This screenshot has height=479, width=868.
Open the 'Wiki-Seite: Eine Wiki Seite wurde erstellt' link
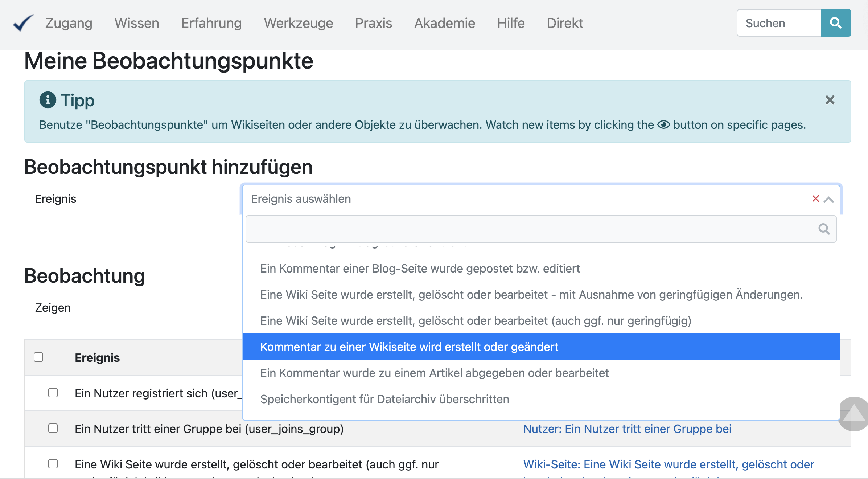click(668, 464)
